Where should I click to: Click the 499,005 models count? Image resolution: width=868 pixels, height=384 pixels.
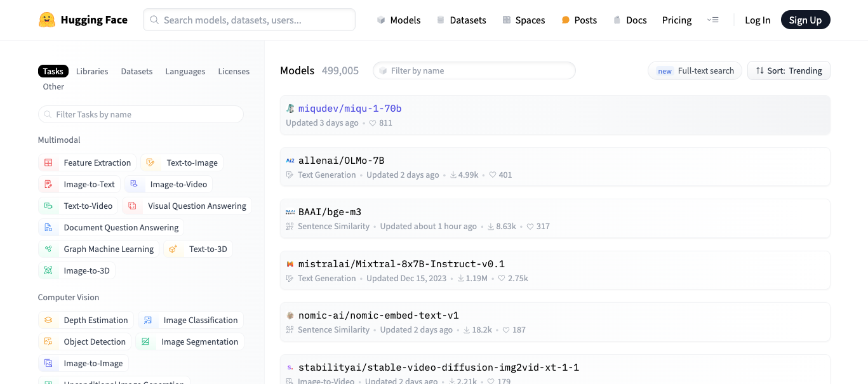click(x=340, y=70)
